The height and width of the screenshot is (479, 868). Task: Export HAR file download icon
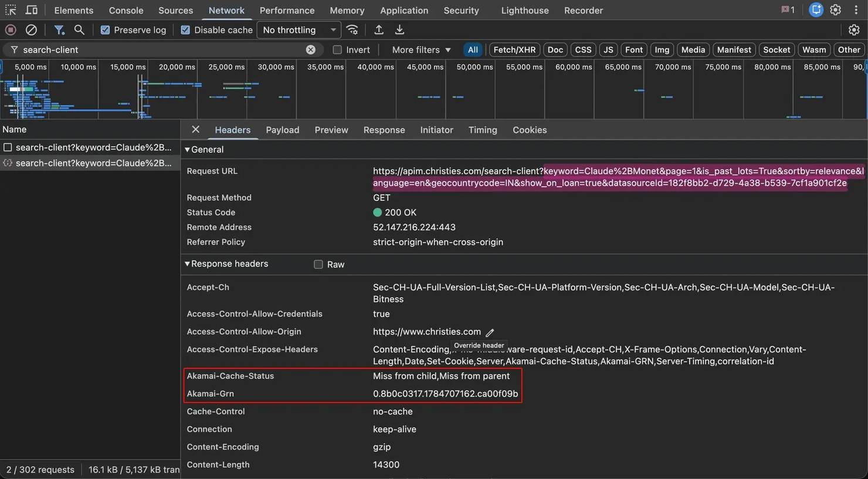point(399,29)
